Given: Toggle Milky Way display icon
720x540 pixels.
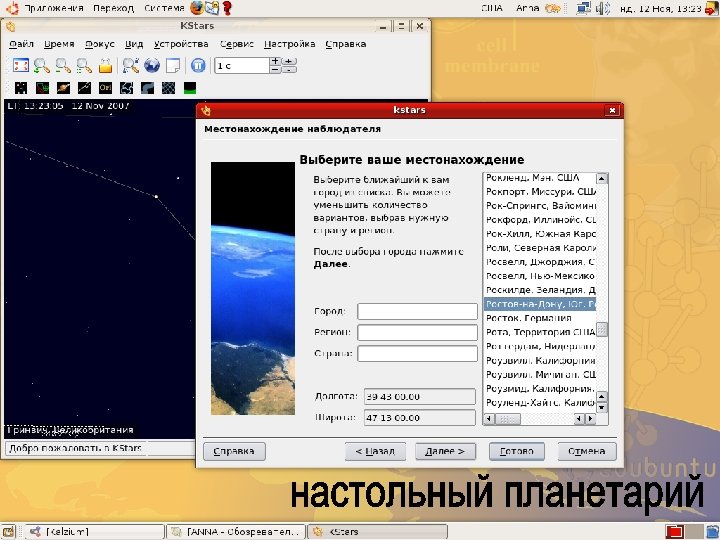Looking at the screenshot, I should [x=147, y=87].
